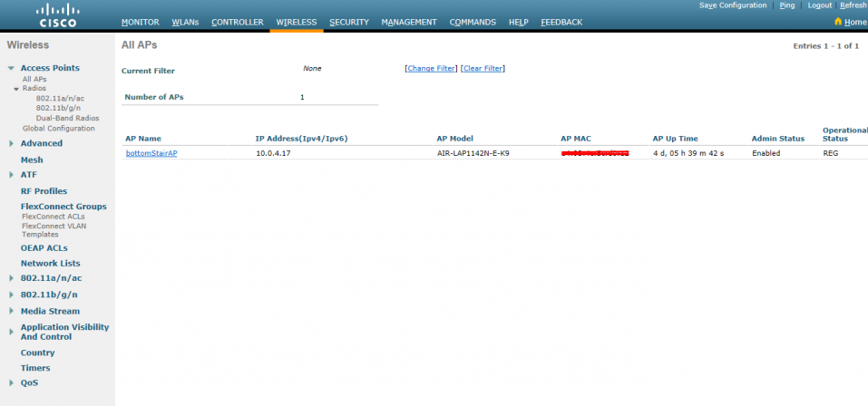This screenshot has width=868, height=406.
Task: Click the Logout link
Action: tap(820, 5)
